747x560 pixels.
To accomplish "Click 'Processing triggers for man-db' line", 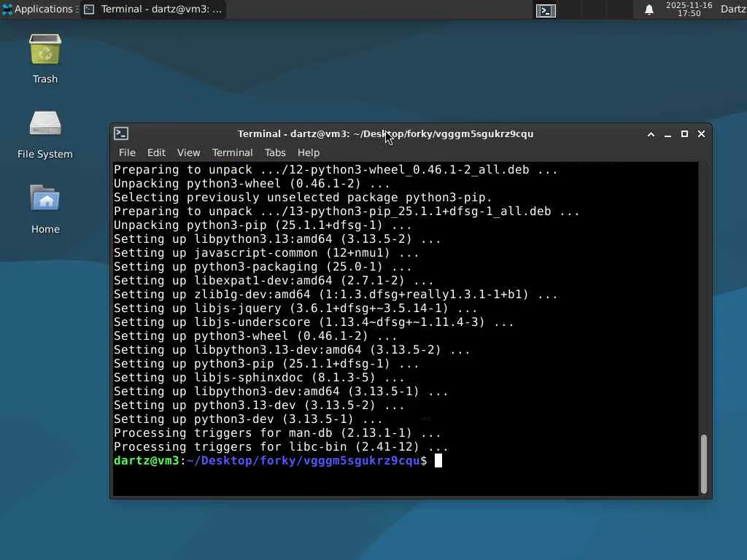I will pos(276,433).
